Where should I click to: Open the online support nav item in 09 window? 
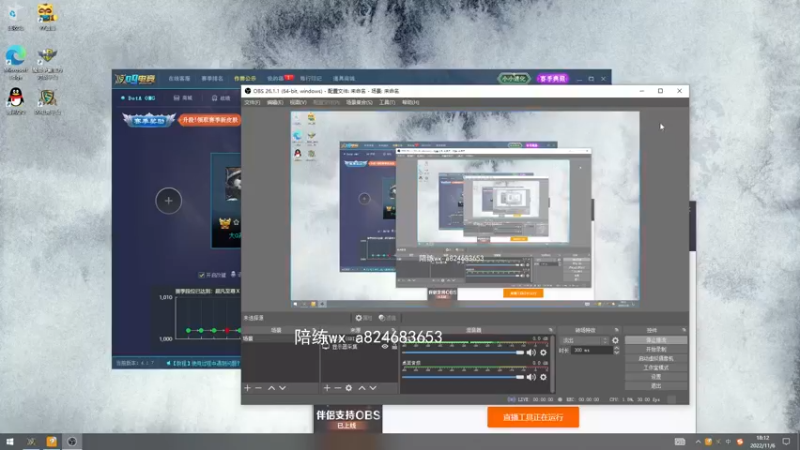tap(179, 79)
